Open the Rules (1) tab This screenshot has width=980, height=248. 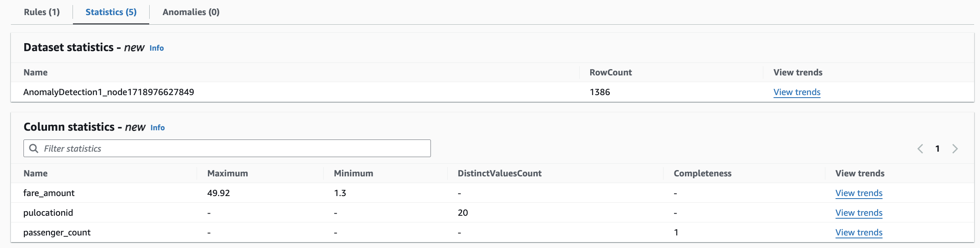(42, 12)
